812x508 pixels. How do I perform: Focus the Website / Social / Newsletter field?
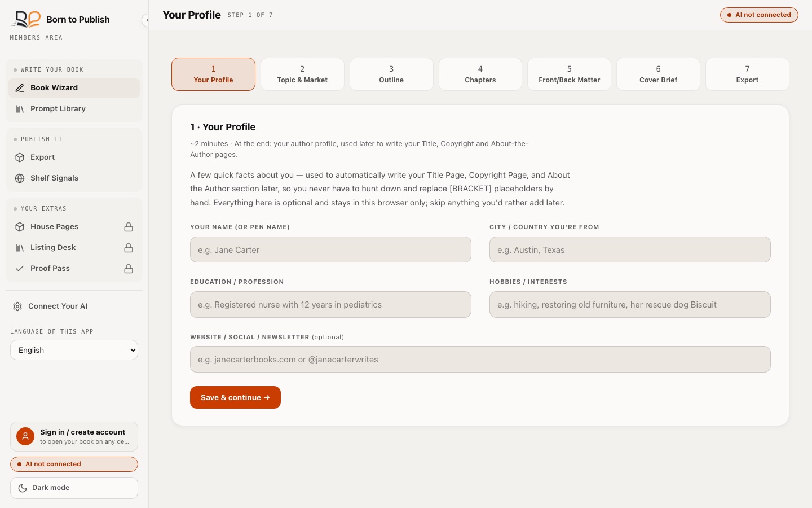coord(480,359)
